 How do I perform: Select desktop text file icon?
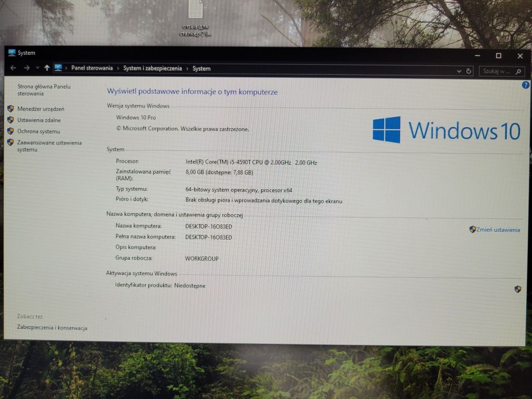[x=195, y=17]
